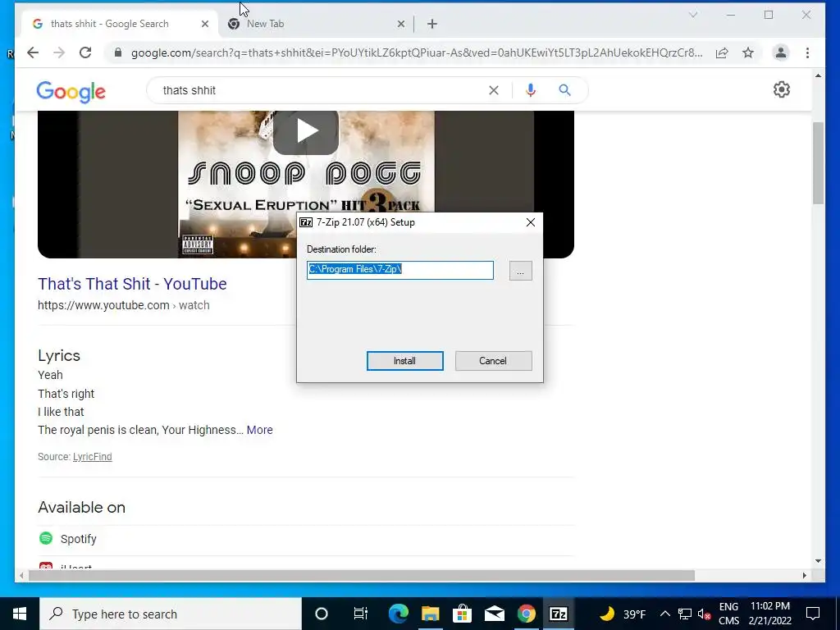Open Task View from the taskbar
The width and height of the screenshot is (840, 630).
[361, 614]
